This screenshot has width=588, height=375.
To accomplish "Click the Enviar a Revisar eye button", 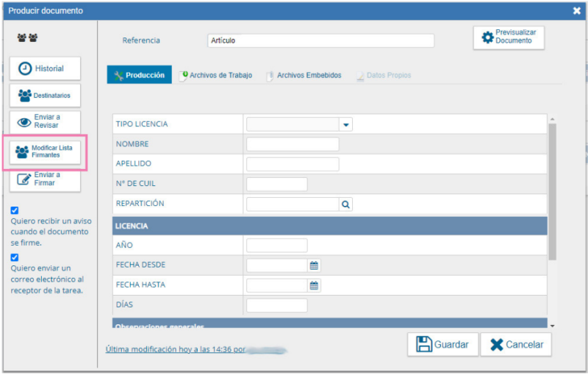I will [45, 122].
